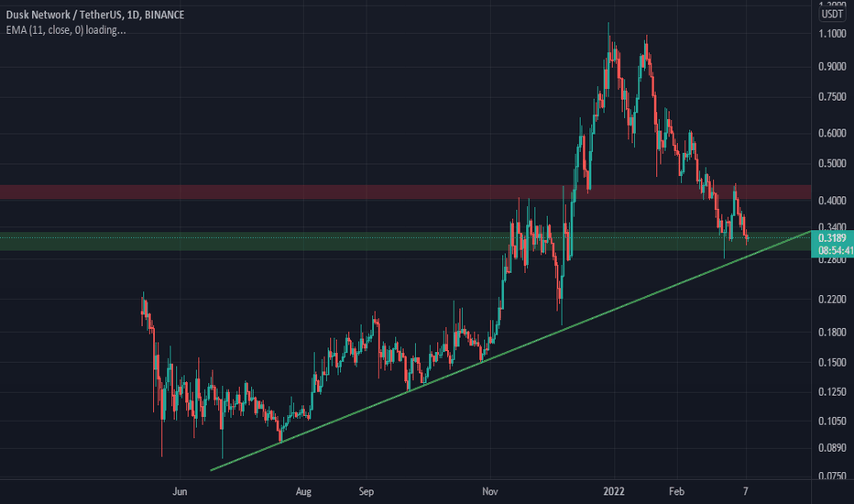Click the 0.4000 price axis label
The height and width of the screenshot is (504, 854).
click(x=832, y=201)
